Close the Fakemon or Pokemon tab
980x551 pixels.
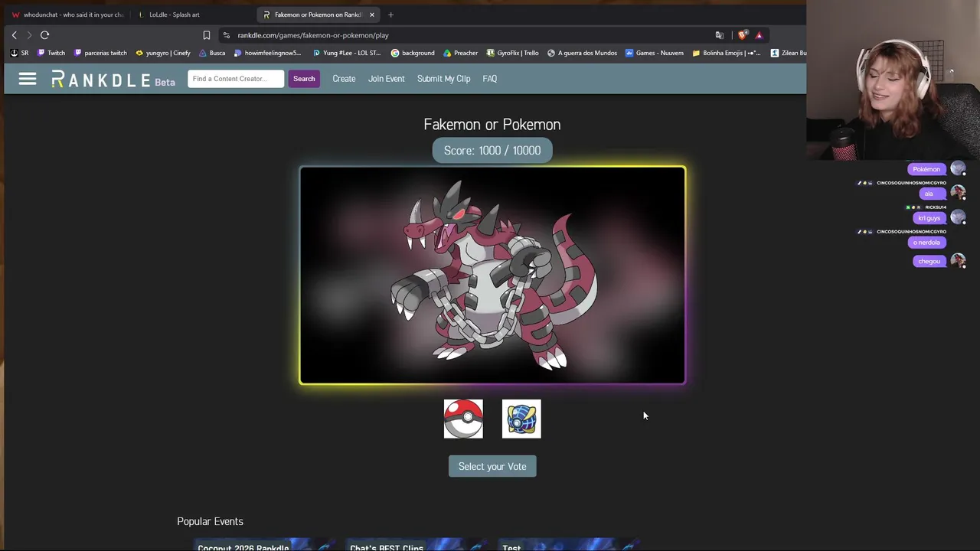click(372, 15)
